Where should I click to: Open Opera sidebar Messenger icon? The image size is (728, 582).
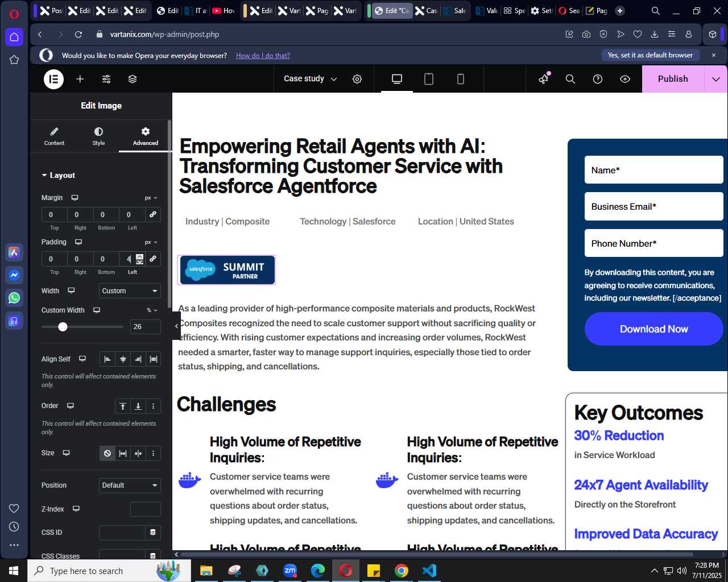point(14,275)
